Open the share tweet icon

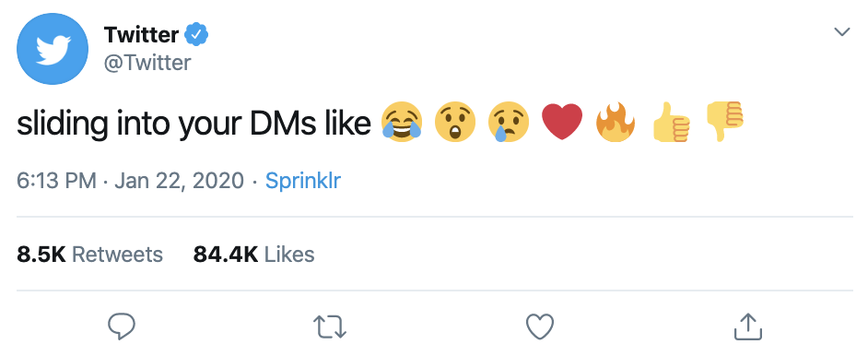pyautogui.click(x=748, y=326)
